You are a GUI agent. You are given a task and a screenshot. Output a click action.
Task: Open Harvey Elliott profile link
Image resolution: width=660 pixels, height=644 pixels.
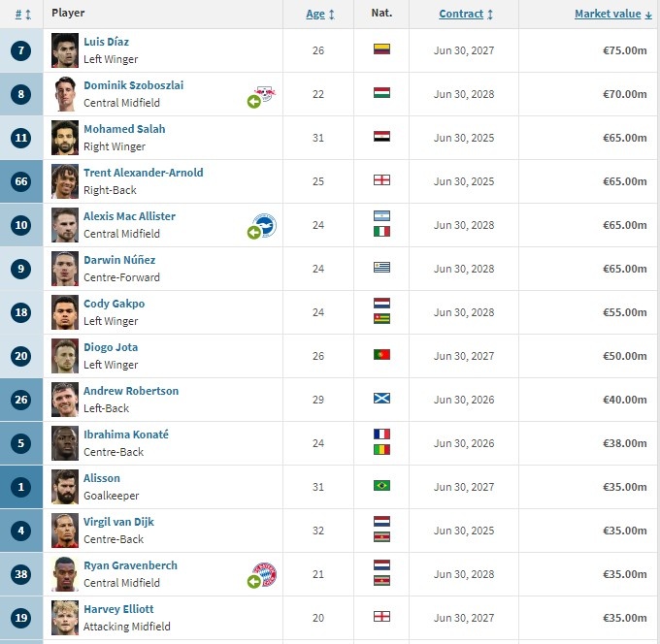tap(118, 609)
